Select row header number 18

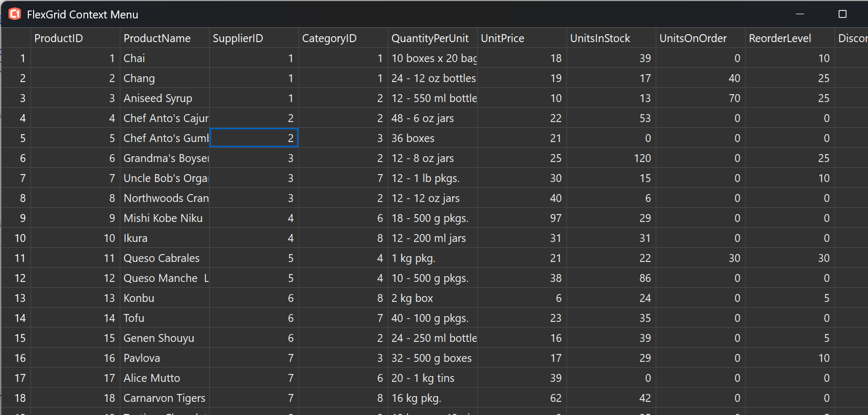(x=16, y=398)
